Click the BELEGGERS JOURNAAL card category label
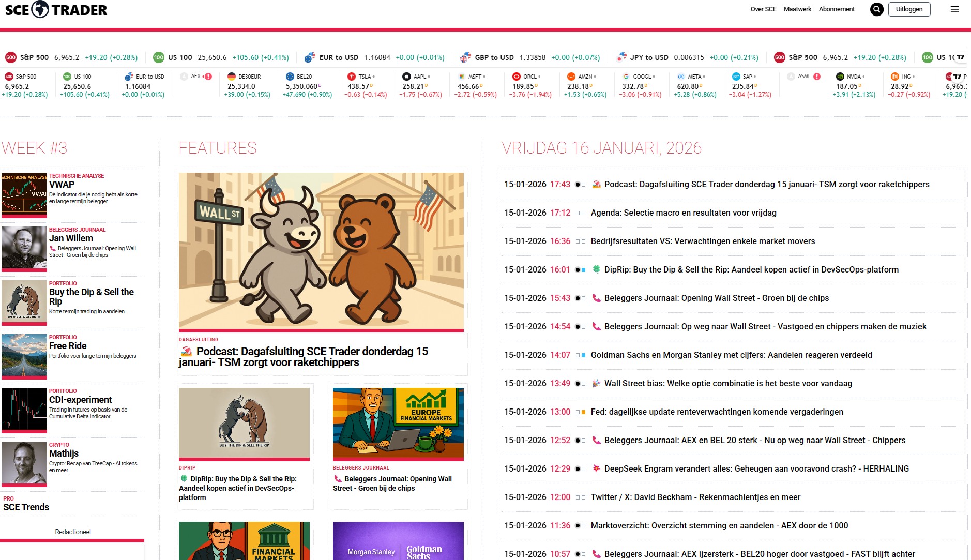This screenshot has height=560, width=971. (x=361, y=468)
